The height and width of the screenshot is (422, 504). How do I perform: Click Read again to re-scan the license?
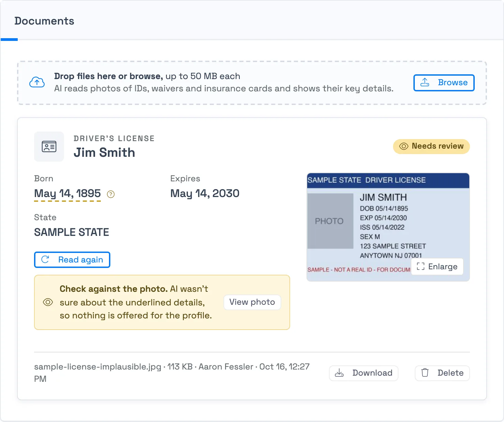(72, 260)
